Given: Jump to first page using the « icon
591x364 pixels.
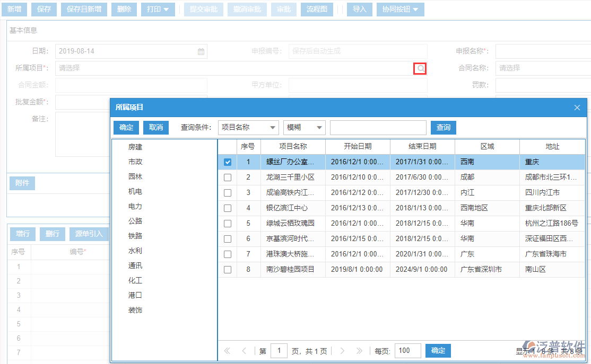Looking at the screenshot, I should 227,351.
